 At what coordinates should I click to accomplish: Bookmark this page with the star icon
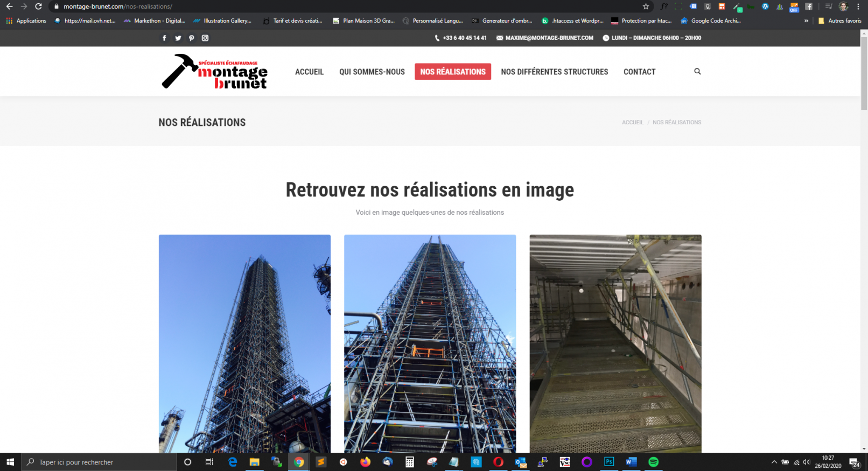tap(646, 6)
